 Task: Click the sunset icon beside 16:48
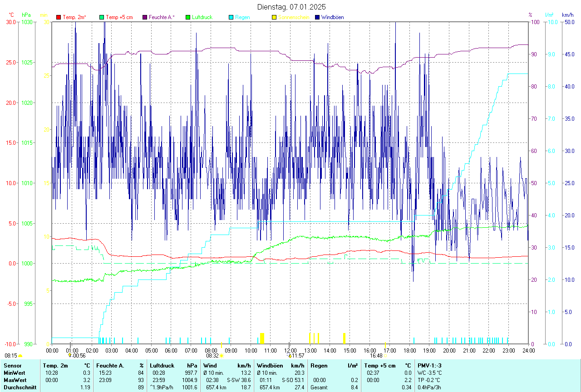pos(385,356)
